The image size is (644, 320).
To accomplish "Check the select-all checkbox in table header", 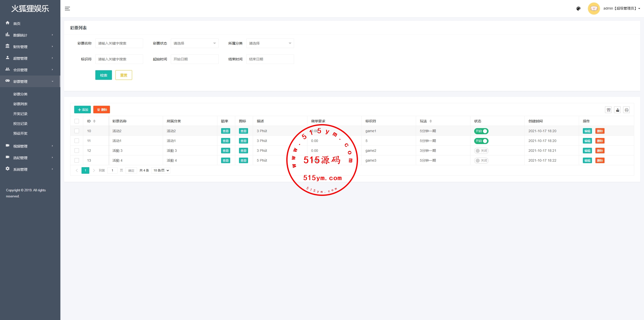I will coord(77,121).
